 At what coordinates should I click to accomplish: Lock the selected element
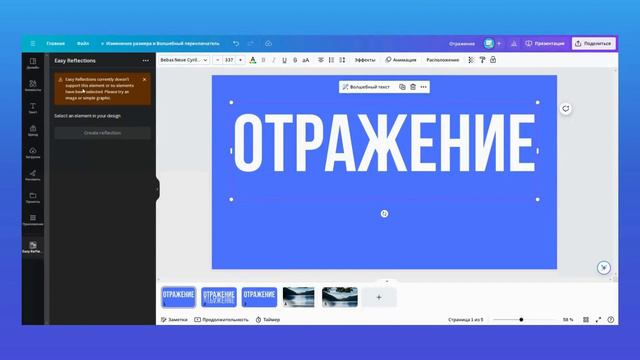493,60
